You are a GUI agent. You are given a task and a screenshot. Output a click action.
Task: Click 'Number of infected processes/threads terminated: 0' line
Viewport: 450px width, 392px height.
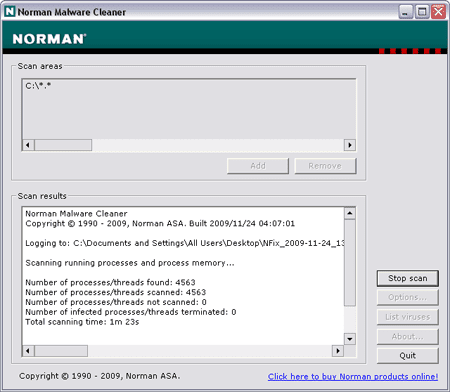(x=131, y=312)
